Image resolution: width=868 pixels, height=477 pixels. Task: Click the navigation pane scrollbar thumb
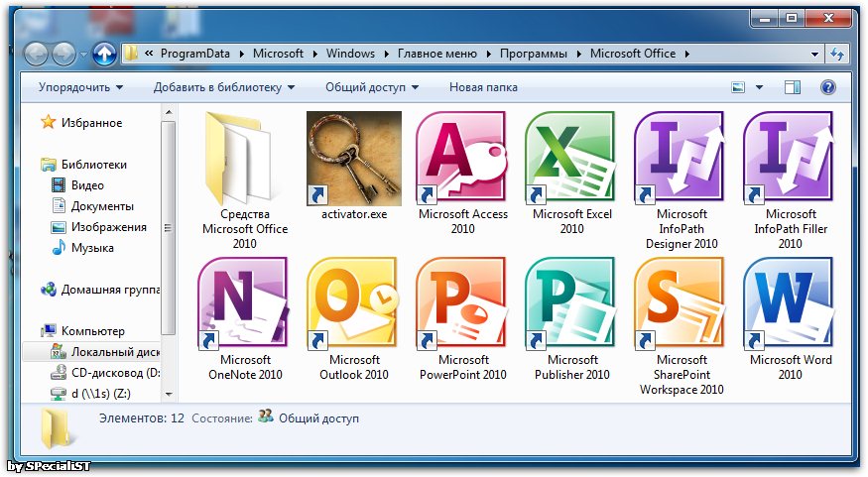click(x=169, y=228)
